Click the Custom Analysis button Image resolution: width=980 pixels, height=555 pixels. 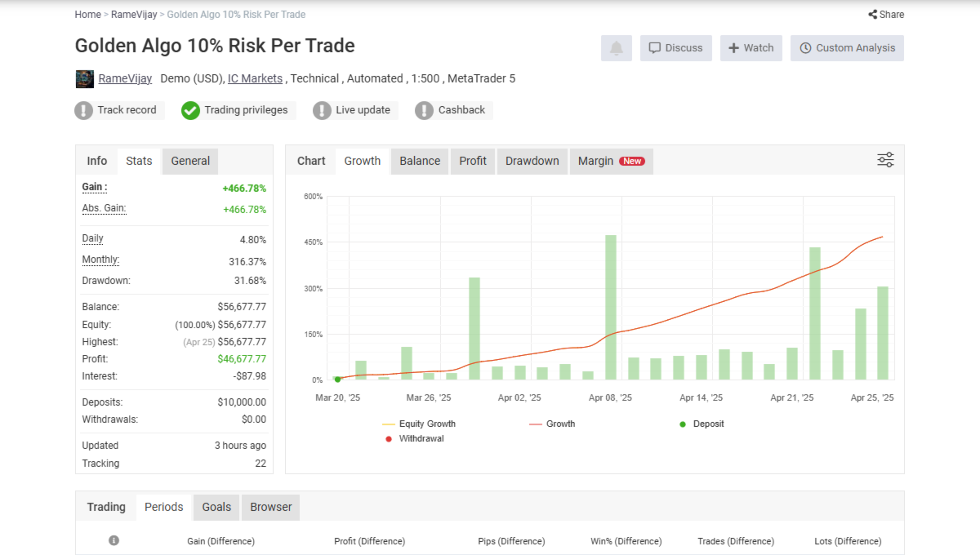[x=847, y=48]
